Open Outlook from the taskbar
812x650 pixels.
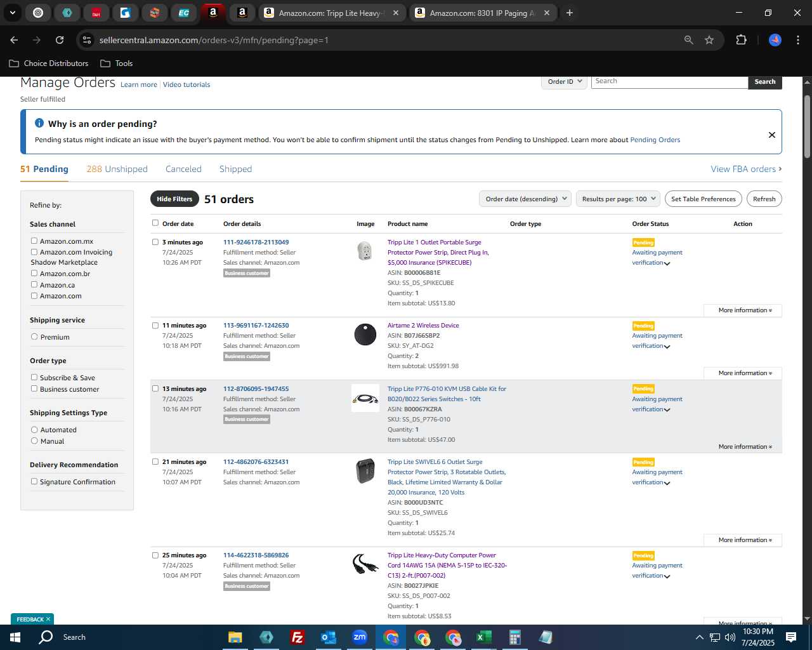pos(328,637)
